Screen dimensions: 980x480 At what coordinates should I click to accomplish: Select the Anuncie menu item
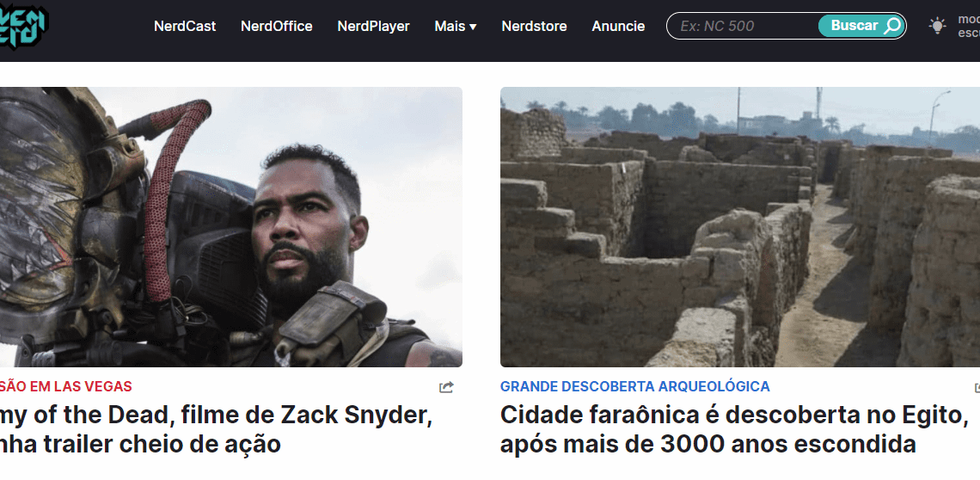618,27
